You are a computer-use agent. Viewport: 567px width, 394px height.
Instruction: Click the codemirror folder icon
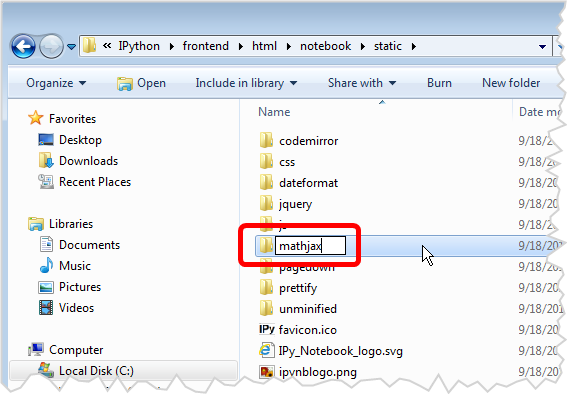267,140
